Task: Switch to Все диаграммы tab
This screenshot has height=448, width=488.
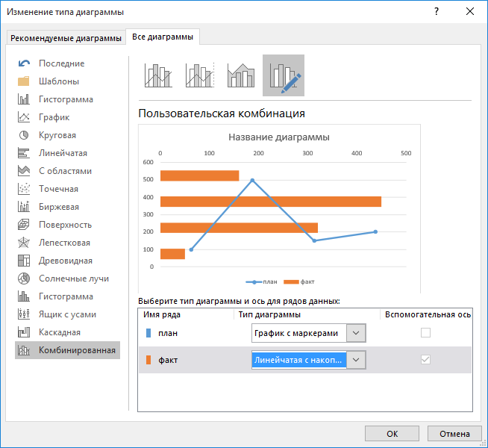Action: click(163, 37)
